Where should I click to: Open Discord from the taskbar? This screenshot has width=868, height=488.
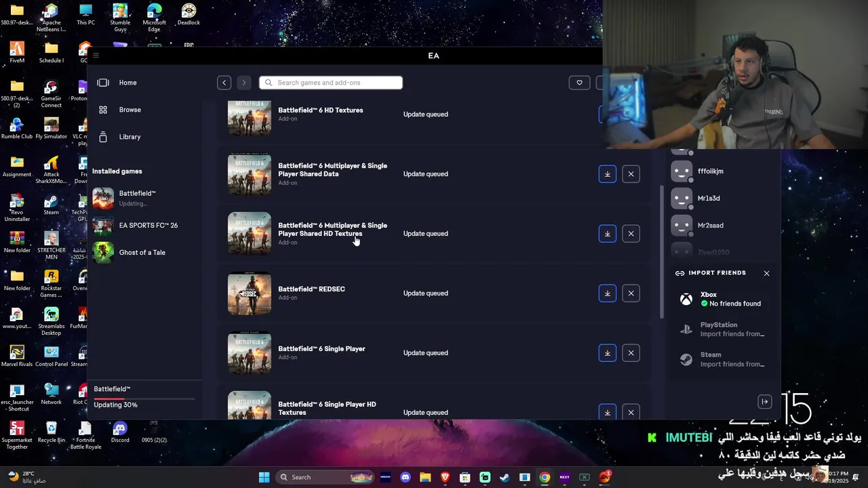(406, 477)
